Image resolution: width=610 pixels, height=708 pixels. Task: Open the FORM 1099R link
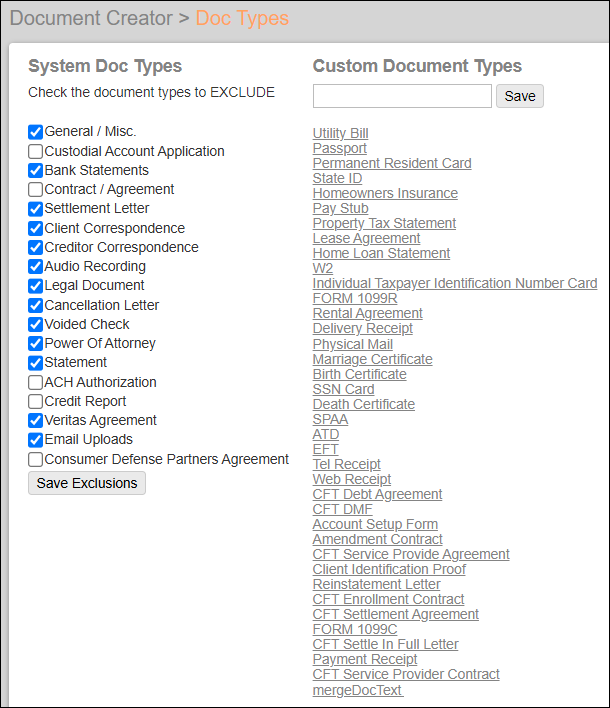pos(354,298)
